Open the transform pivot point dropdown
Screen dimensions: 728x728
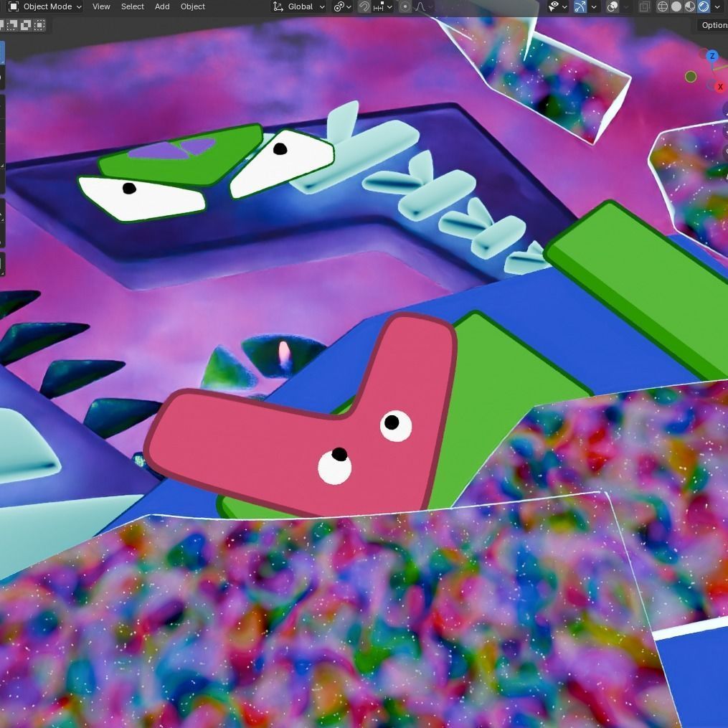(x=343, y=6)
